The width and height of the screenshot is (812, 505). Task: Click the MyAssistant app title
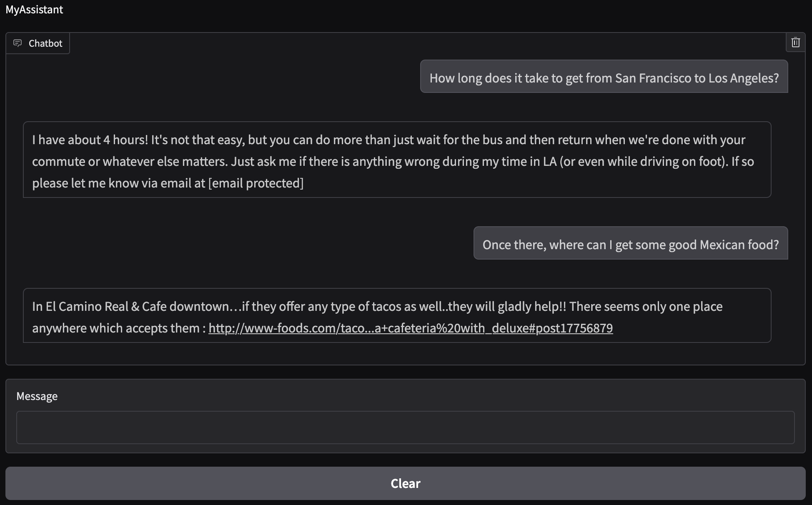(x=35, y=9)
